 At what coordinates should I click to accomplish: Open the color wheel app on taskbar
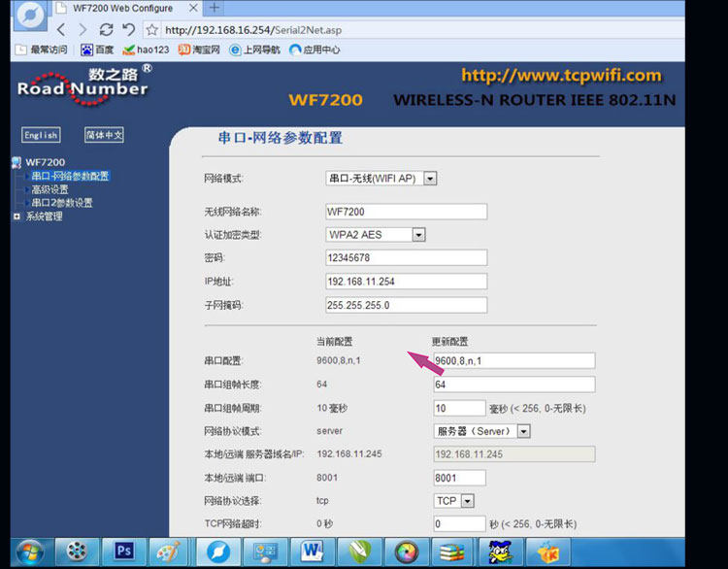coord(407,552)
